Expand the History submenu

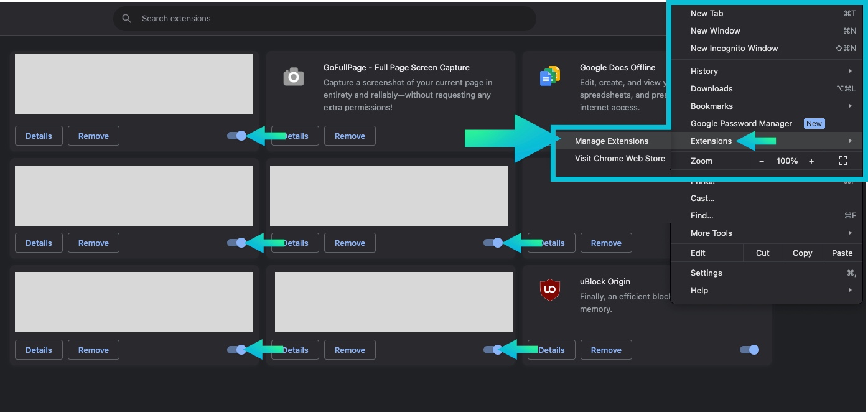coord(850,71)
